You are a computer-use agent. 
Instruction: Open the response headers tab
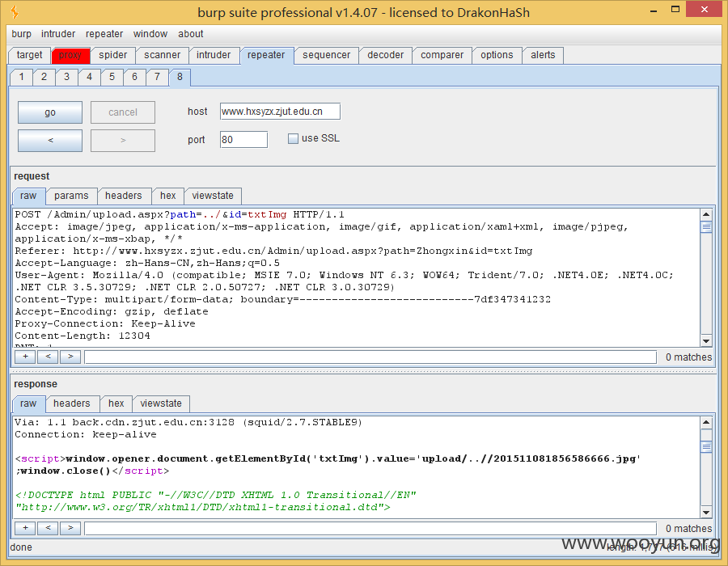click(x=71, y=403)
